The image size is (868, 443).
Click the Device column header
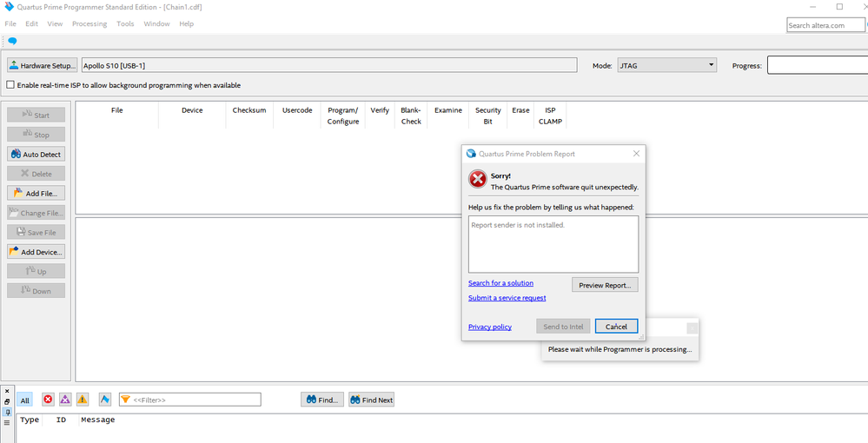pyautogui.click(x=192, y=116)
